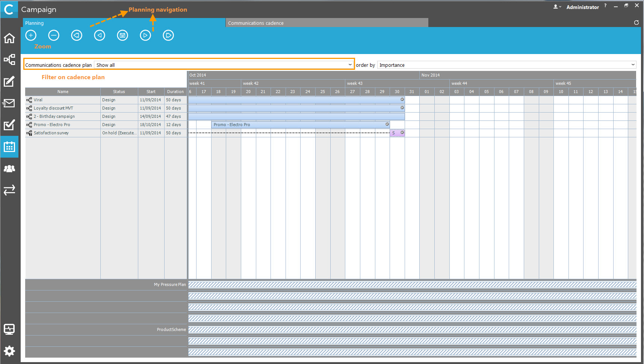
Task: Click the refresh icon at top right
Action: (x=636, y=23)
